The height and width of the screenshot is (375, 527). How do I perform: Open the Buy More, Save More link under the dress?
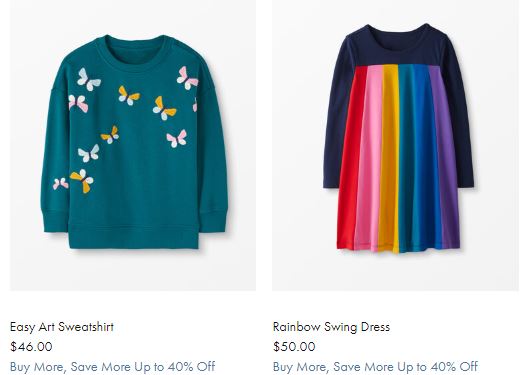click(x=375, y=367)
